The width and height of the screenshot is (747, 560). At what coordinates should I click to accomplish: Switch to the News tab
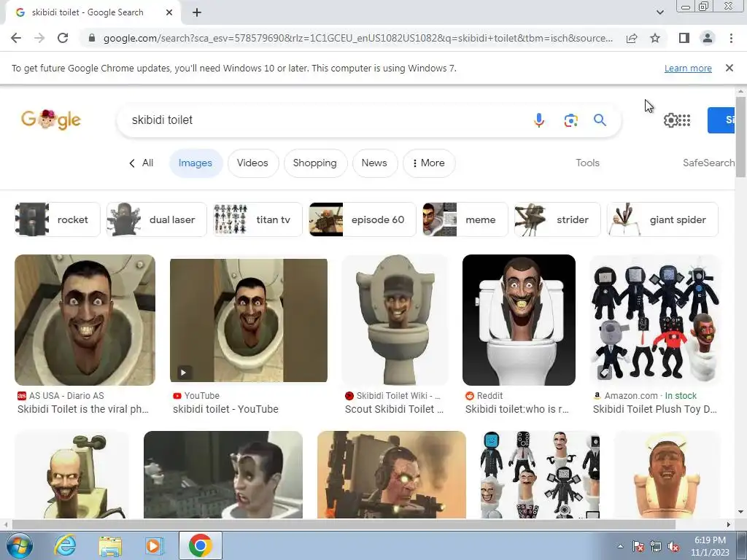(x=374, y=163)
